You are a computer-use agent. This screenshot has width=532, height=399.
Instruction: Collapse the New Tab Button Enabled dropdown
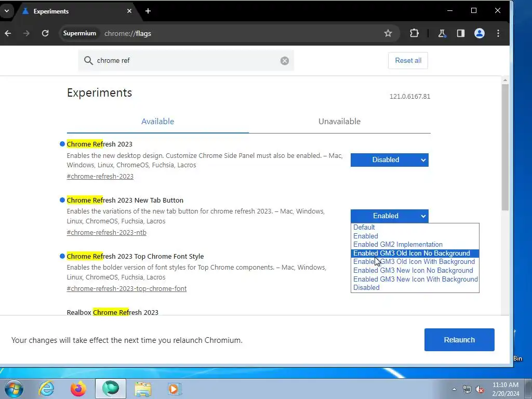point(390,216)
